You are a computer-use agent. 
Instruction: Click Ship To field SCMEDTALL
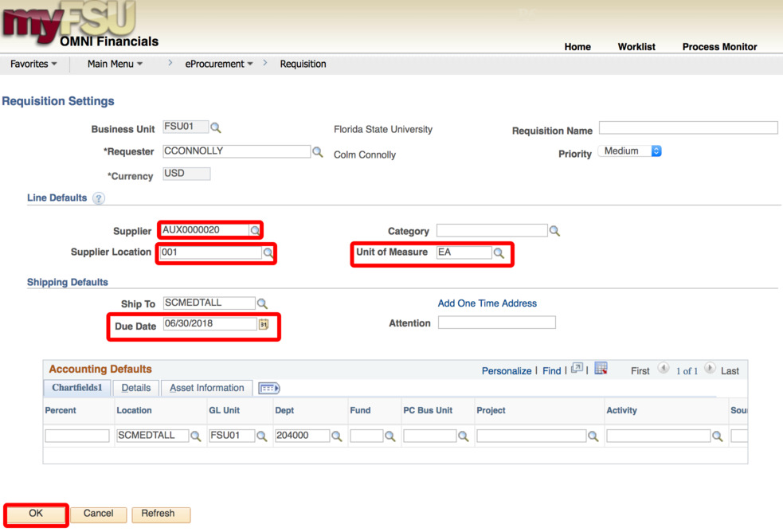point(209,303)
